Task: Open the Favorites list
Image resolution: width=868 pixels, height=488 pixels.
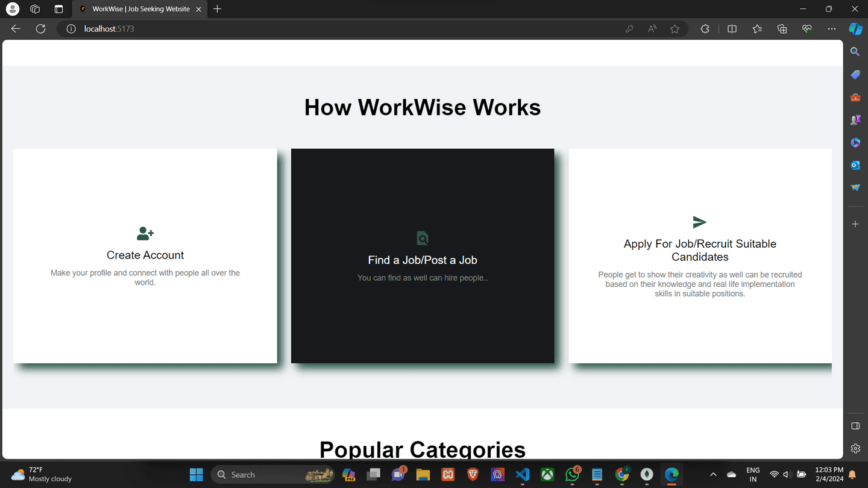Action: point(757,28)
